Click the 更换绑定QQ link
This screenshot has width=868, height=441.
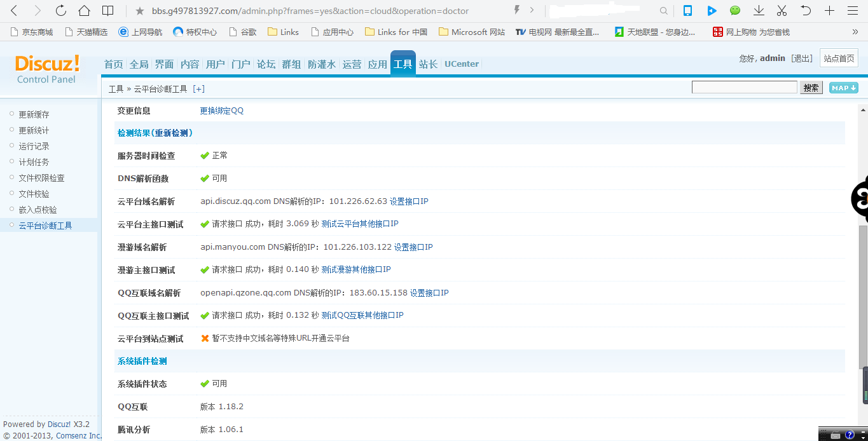[222, 111]
